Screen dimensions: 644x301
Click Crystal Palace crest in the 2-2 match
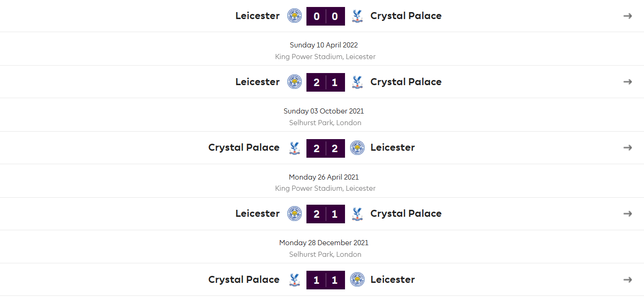tap(294, 148)
